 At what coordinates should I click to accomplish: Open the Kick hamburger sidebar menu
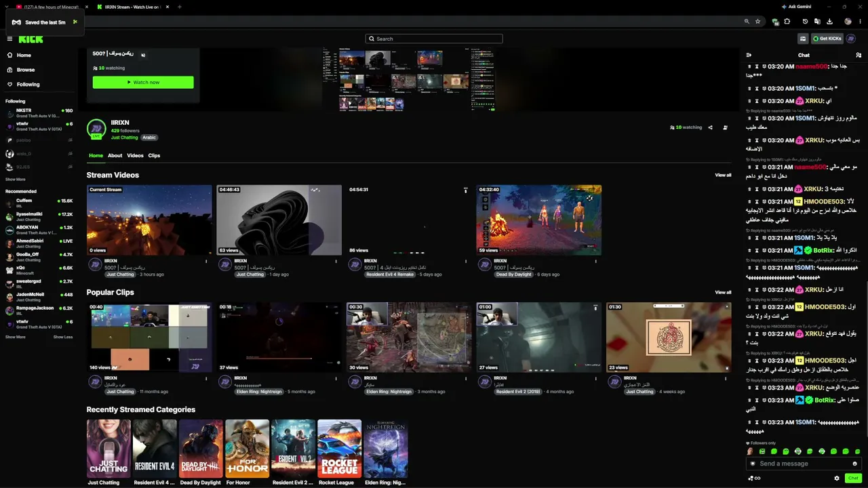9,39
